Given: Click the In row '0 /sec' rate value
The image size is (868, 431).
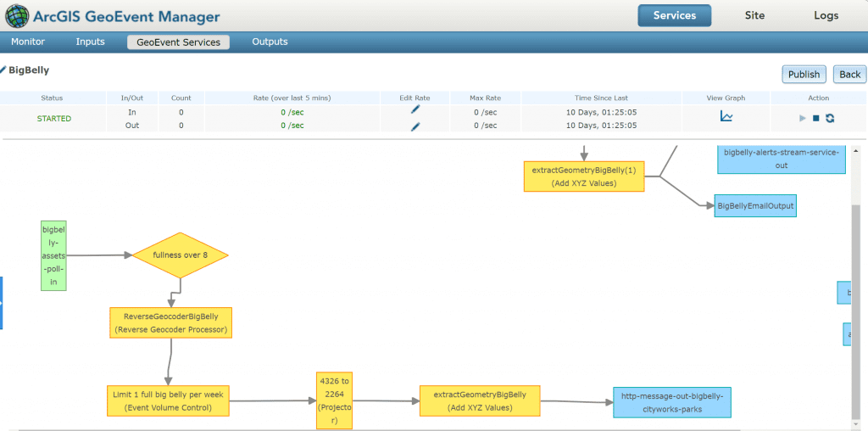Looking at the screenshot, I should tap(292, 112).
